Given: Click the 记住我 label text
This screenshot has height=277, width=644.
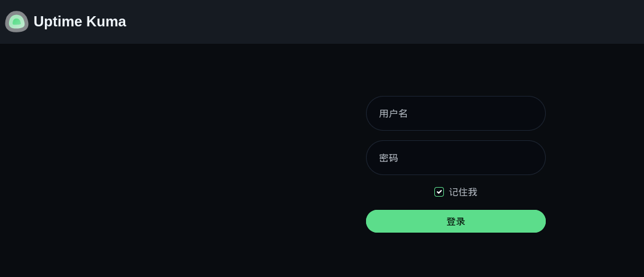Looking at the screenshot, I should [x=463, y=192].
